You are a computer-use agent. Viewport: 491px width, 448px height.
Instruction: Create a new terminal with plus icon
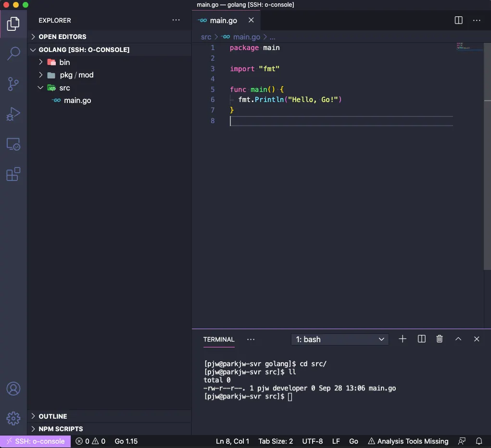pyautogui.click(x=403, y=339)
